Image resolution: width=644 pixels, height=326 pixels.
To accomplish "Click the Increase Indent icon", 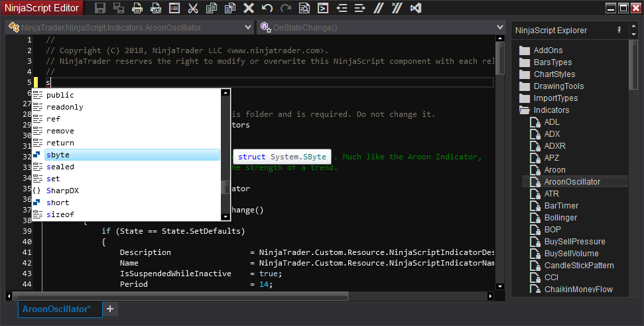I will [359, 8].
